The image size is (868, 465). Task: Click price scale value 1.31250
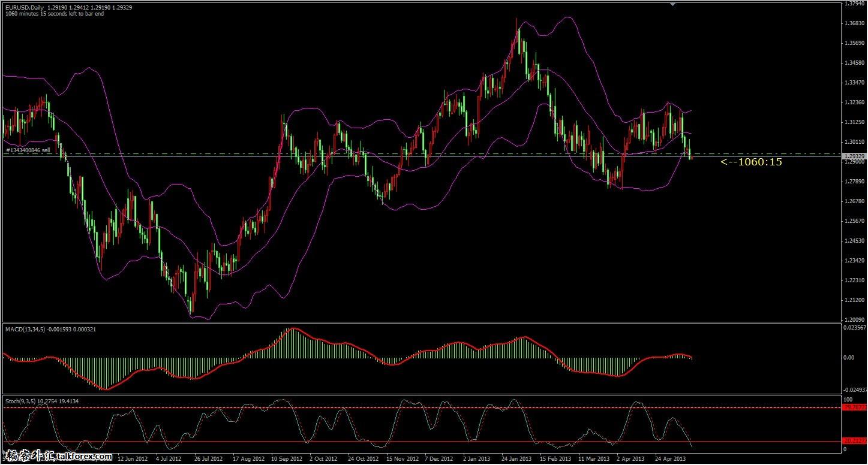point(854,122)
